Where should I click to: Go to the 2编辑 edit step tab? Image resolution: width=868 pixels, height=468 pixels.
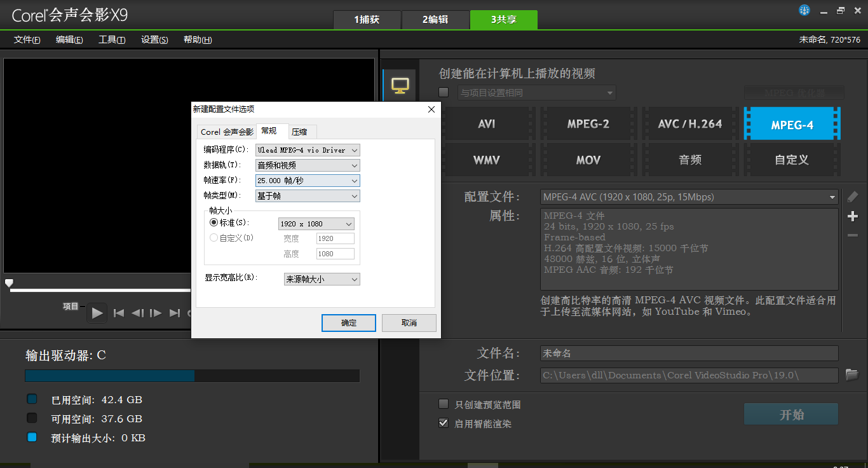click(435, 20)
